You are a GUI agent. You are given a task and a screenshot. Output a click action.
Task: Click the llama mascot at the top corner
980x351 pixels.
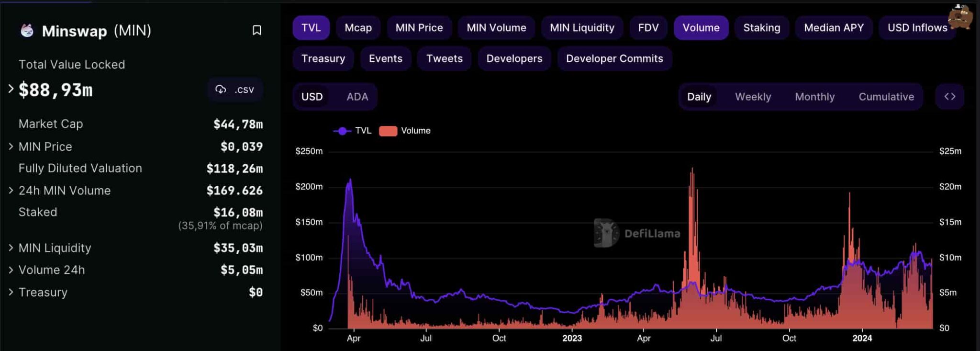point(960,17)
